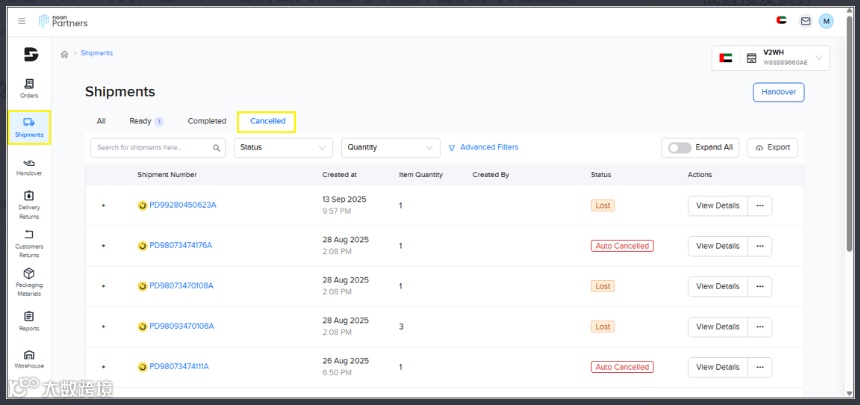The image size is (860, 405).
Task: Open the hamburger menu icon
Action: 22,21
